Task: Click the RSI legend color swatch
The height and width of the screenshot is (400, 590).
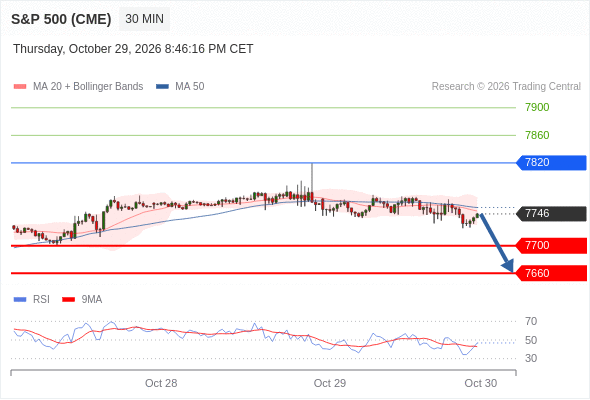Action: click(x=20, y=300)
